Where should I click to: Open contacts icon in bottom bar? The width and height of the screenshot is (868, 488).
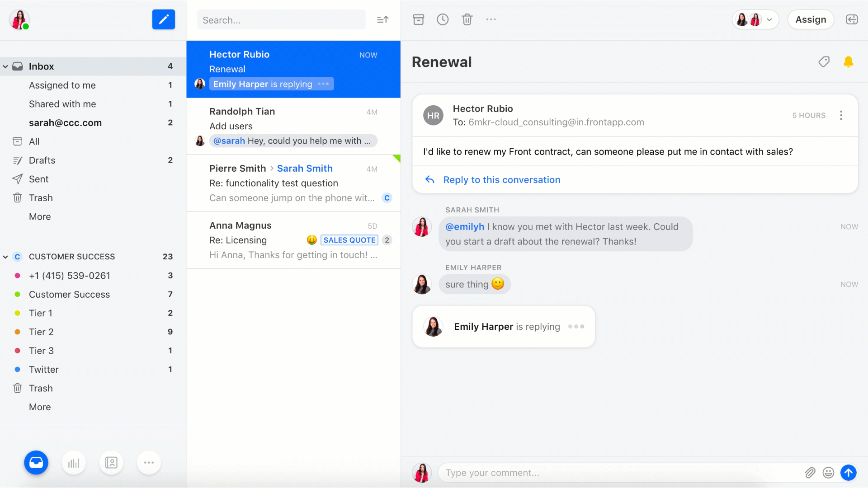(111, 463)
